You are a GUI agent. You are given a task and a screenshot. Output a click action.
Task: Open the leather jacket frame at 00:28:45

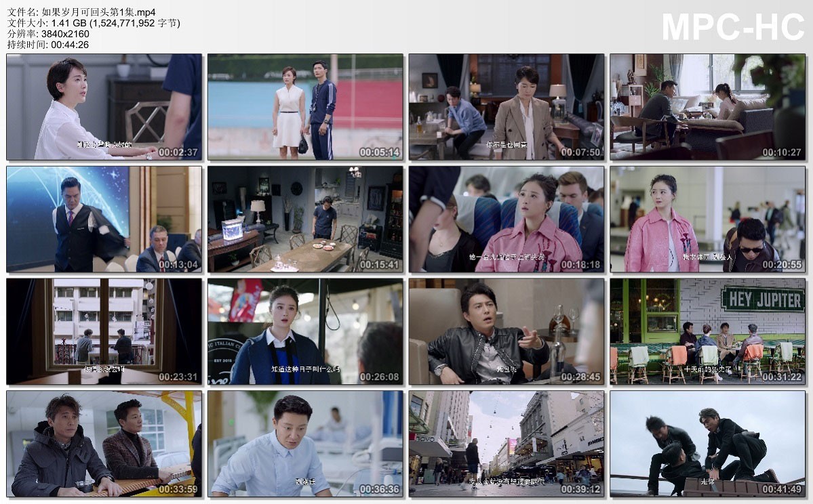pyautogui.click(x=506, y=332)
